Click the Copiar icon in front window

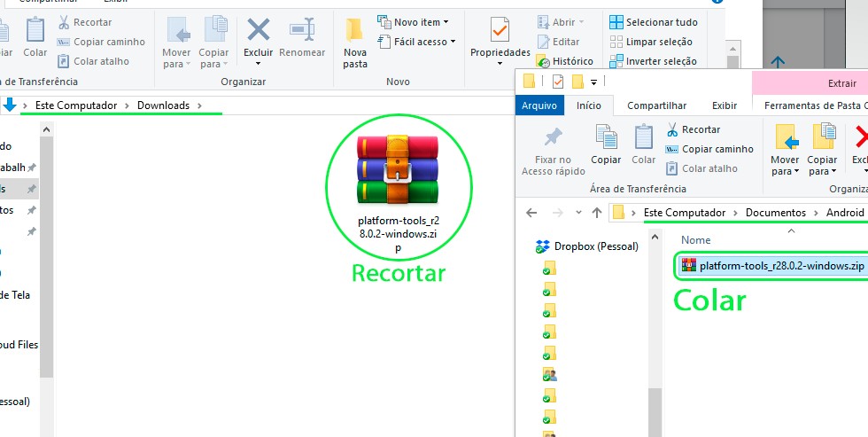tap(606, 137)
